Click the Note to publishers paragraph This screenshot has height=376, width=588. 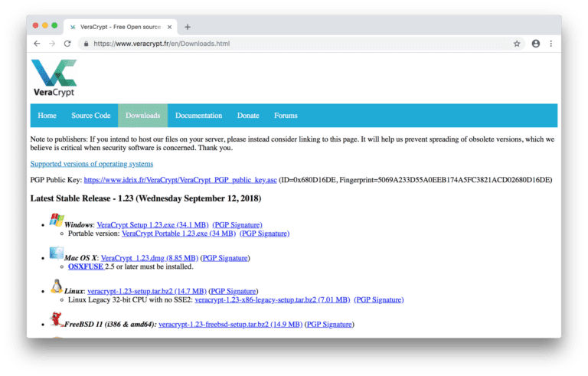tap(292, 143)
